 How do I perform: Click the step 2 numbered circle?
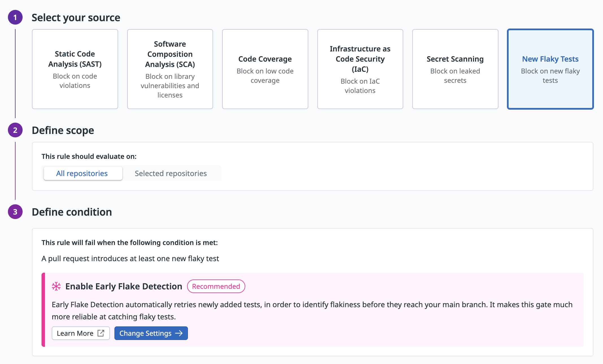15,130
